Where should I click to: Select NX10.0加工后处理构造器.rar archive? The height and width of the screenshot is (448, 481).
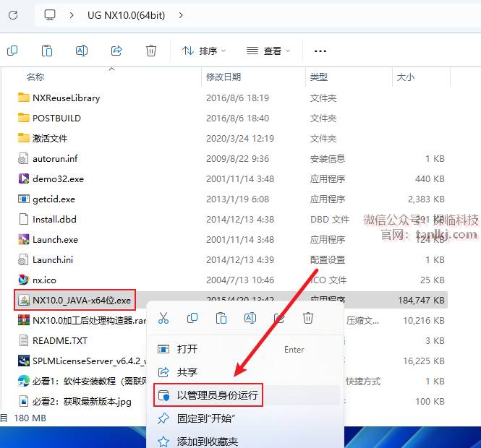click(89, 321)
